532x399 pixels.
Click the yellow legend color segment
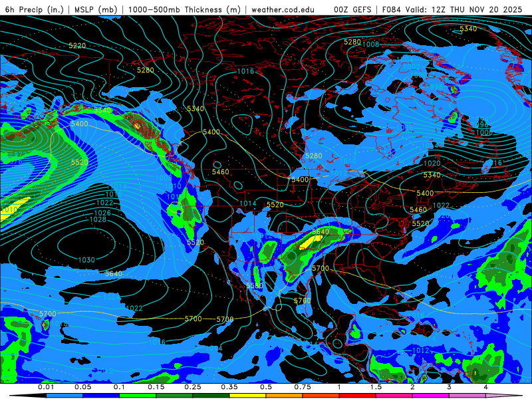click(247, 396)
